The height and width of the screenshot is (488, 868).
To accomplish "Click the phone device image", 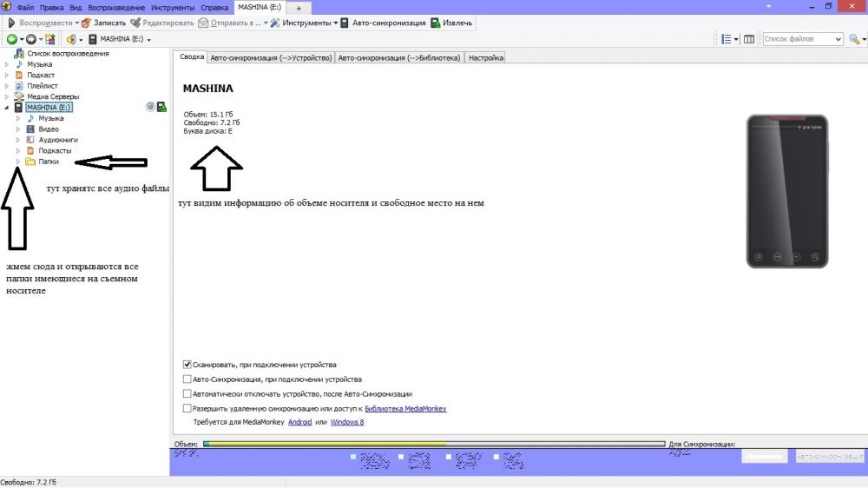I will coord(786,192).
